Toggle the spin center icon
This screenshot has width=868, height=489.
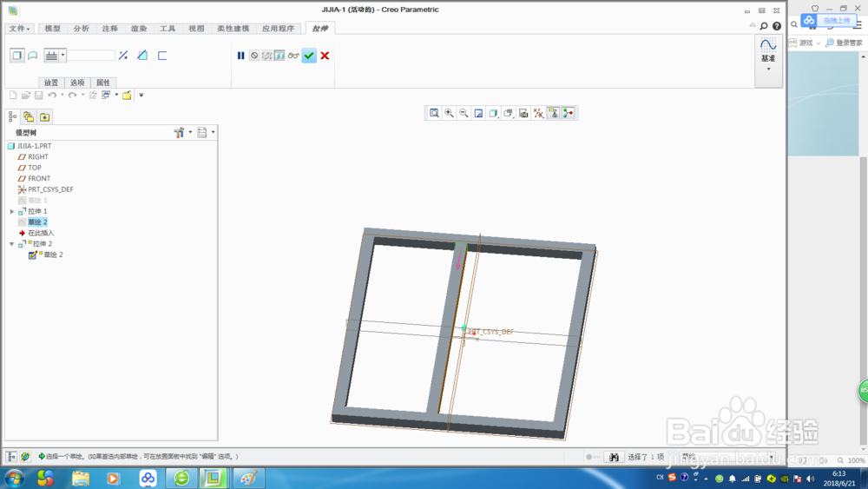[x=568, y=114]
